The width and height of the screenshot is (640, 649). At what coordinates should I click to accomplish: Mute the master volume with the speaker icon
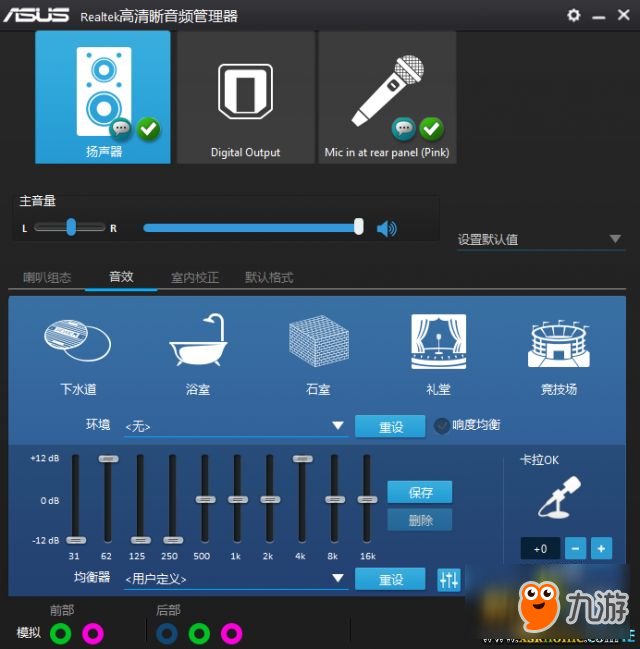point(387,228)
